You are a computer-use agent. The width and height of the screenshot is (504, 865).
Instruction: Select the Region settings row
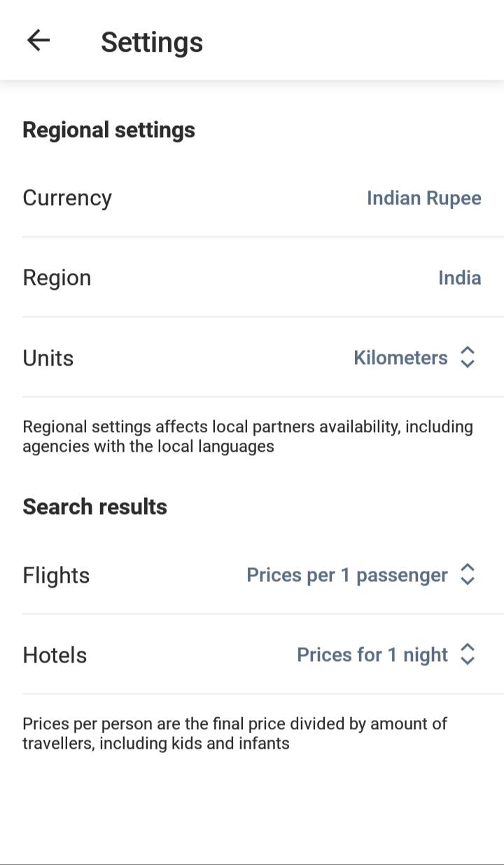click(x=252, y=277)
